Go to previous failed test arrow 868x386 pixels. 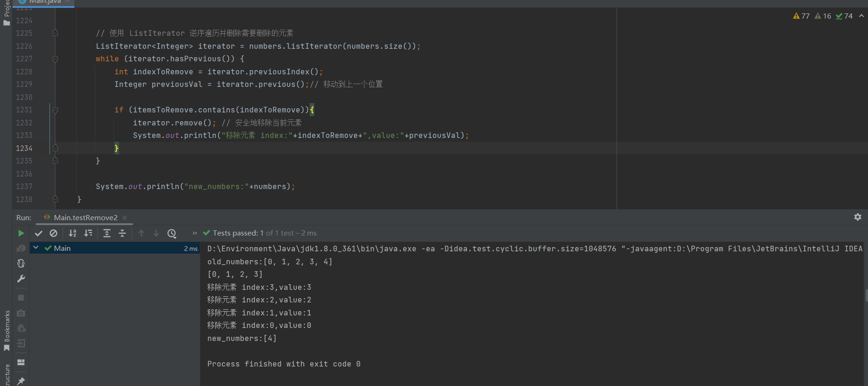(141, 233)
